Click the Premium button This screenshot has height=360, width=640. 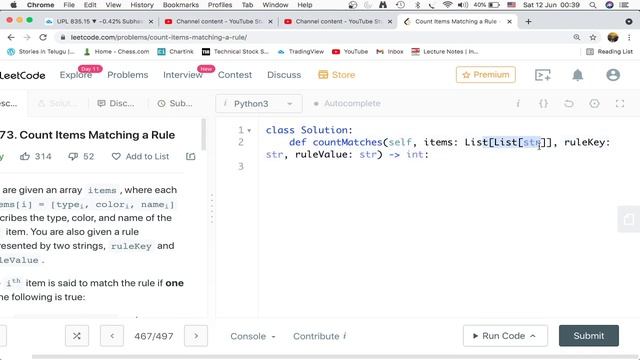pyautogui.click(x=486, y=75)
